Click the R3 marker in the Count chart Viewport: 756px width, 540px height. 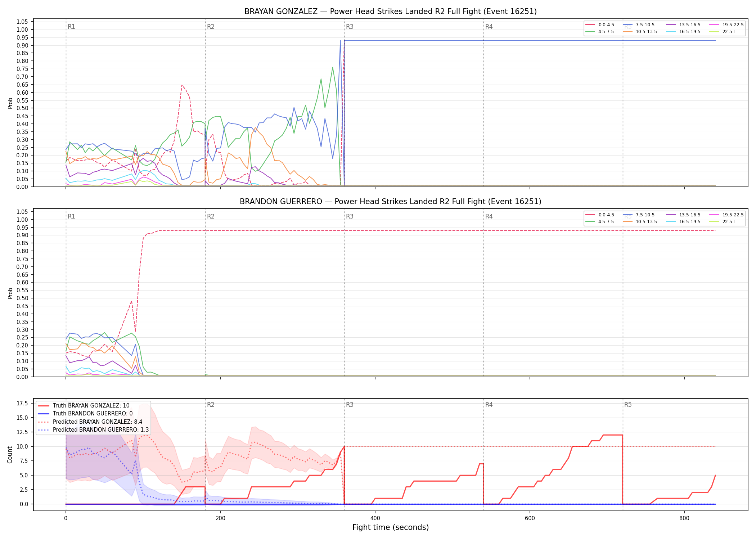[350, 405]
